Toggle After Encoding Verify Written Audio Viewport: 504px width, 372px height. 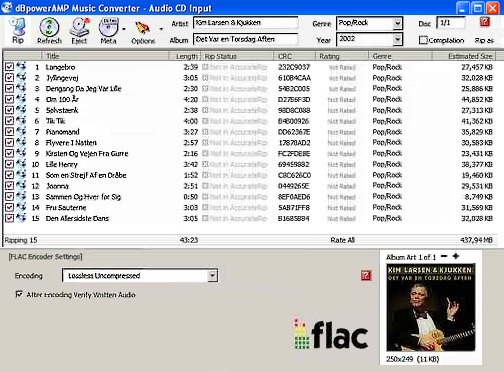(x=19, y=294)
